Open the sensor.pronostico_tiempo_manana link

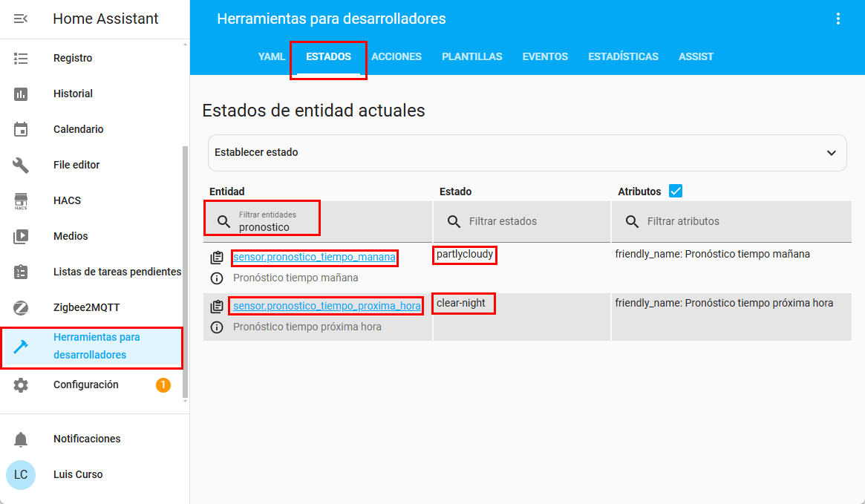314,257
